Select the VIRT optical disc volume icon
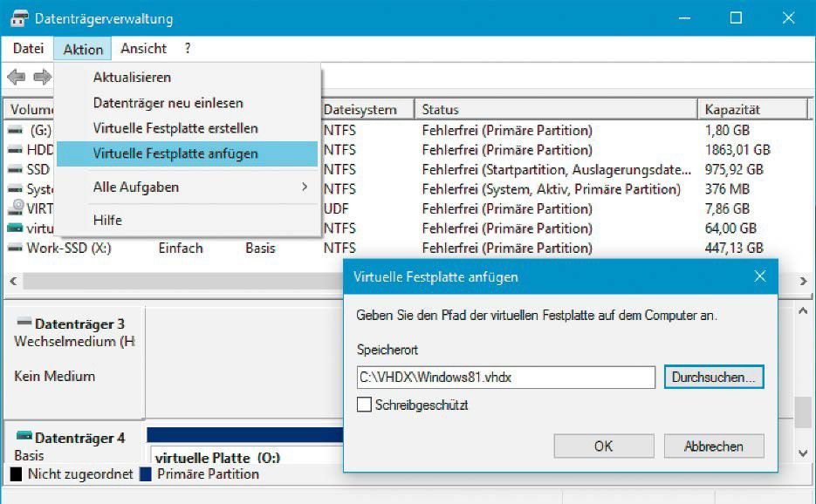 click(x=16, y=208)
